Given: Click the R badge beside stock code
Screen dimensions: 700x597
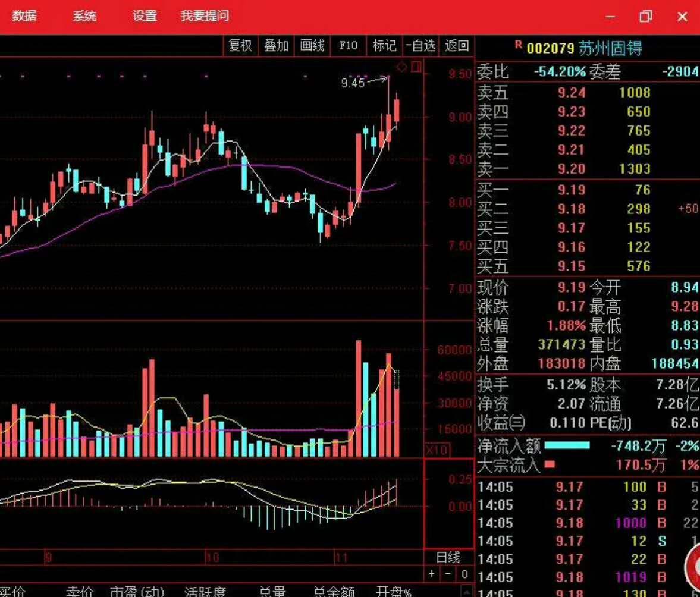Looking at the screenshot, I should 518,44.
